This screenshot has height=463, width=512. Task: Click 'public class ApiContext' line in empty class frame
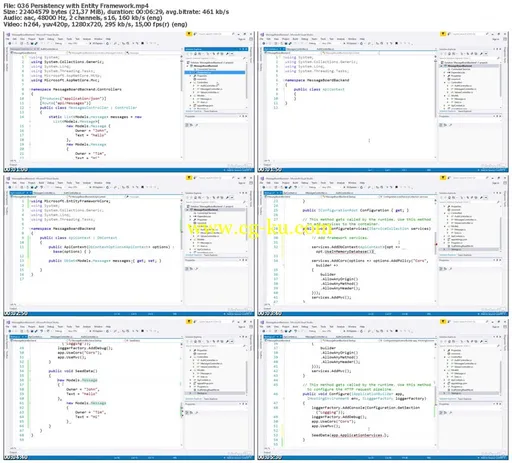pos(319,89)
